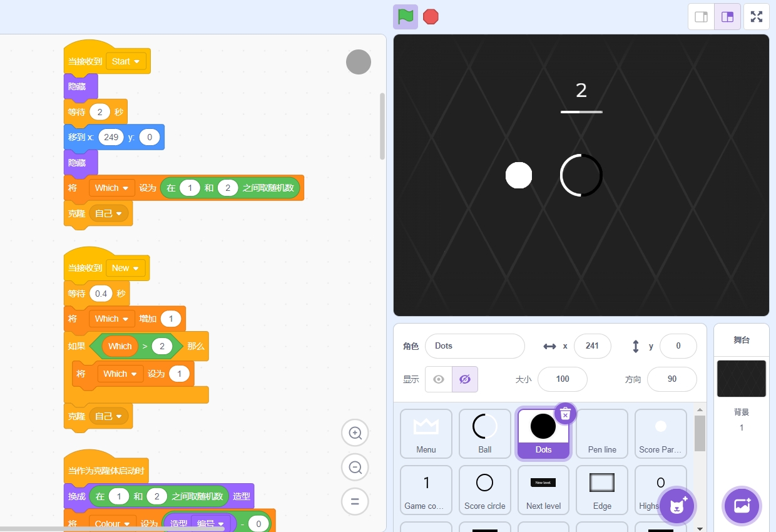776x532 pixels.
Task: Zoom in the code workspace
Action: (x=355, y=433)
